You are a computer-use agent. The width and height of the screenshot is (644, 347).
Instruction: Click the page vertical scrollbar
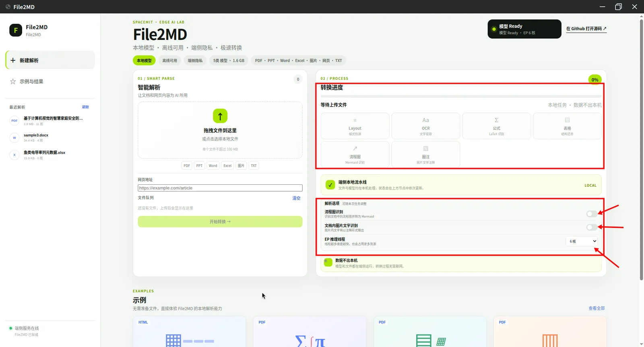[641, 150]
